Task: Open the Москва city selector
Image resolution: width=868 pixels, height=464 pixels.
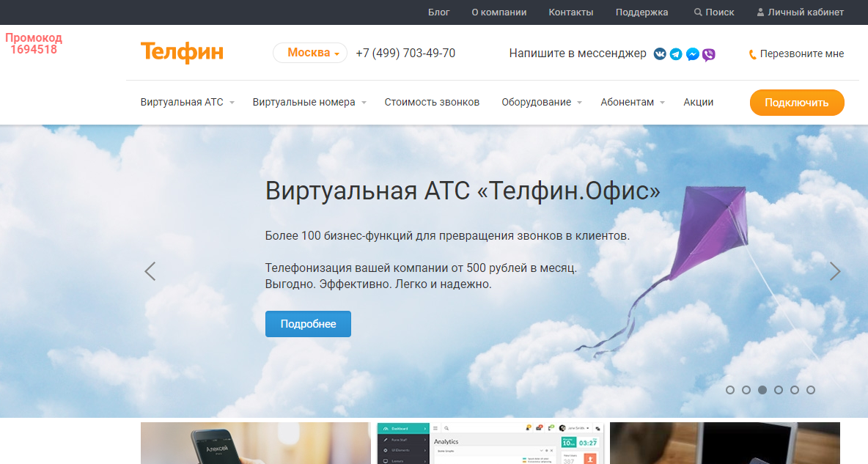Action: [x=309, y=53]
